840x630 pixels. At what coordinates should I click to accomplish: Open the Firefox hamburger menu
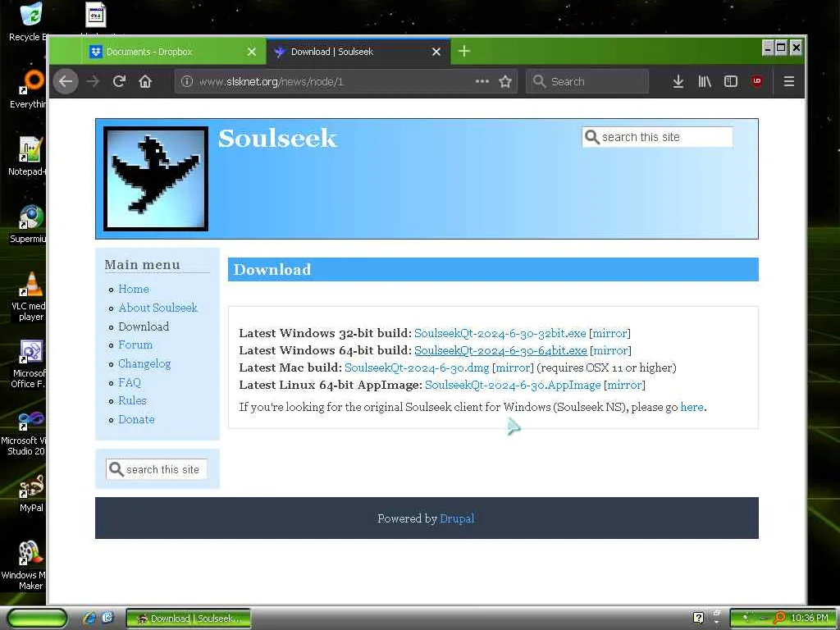(x=788, y=81)
